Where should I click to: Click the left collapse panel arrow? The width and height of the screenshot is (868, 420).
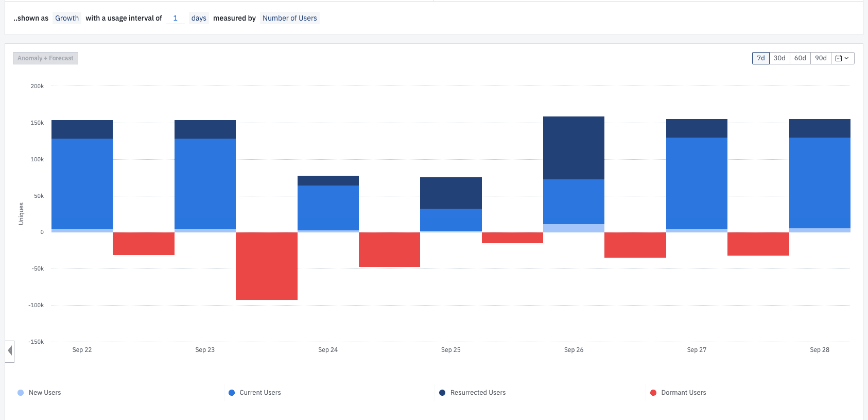coord(10,351)
